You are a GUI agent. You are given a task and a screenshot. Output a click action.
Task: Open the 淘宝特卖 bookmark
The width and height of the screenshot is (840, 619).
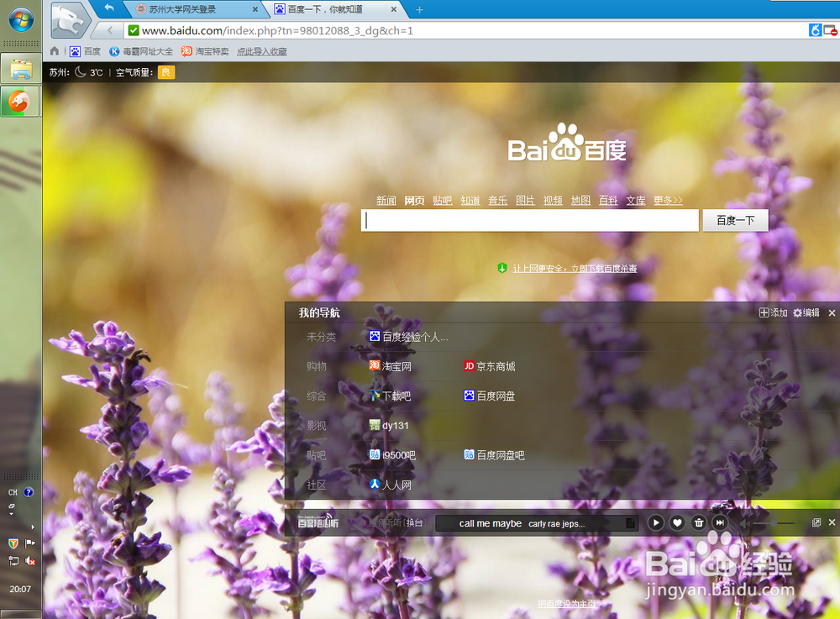click(x=205, y=51)
